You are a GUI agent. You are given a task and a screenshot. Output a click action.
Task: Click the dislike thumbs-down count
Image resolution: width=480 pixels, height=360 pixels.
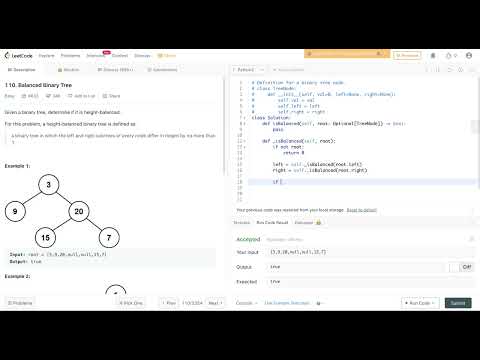(53, 96)
